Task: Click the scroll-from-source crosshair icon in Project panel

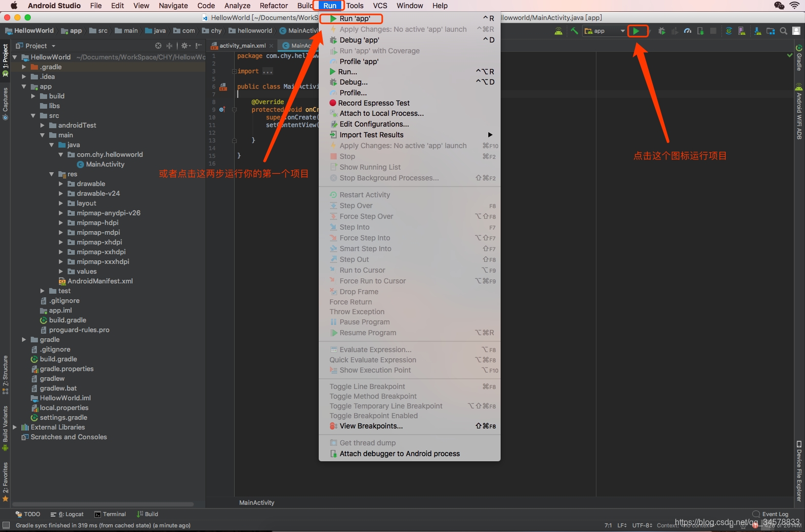Action: point(158,46)
